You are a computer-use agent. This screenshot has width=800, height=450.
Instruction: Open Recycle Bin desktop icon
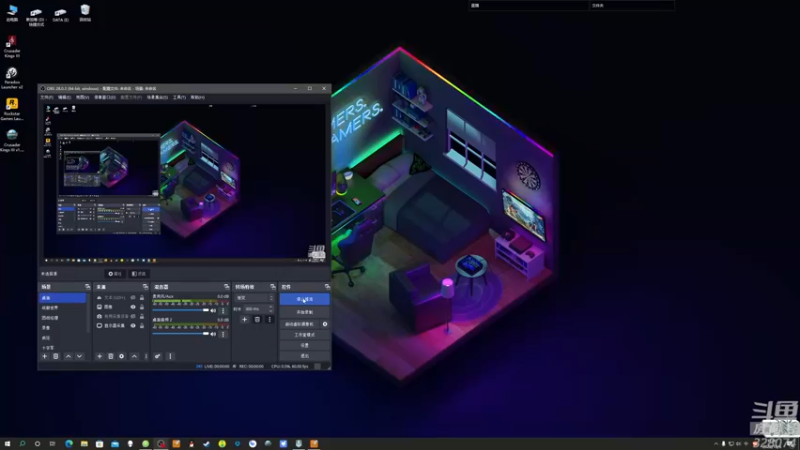85,13
